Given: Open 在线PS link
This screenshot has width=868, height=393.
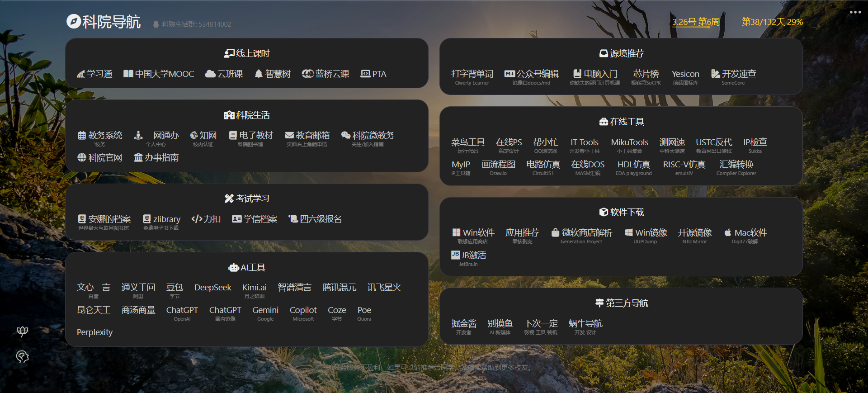Looking at the screenshot, I should point(509,145).
